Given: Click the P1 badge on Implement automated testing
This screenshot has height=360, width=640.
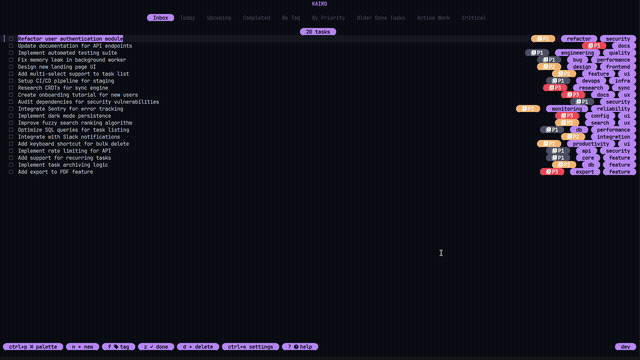Looking at the screenshot, I should (537, 53).
